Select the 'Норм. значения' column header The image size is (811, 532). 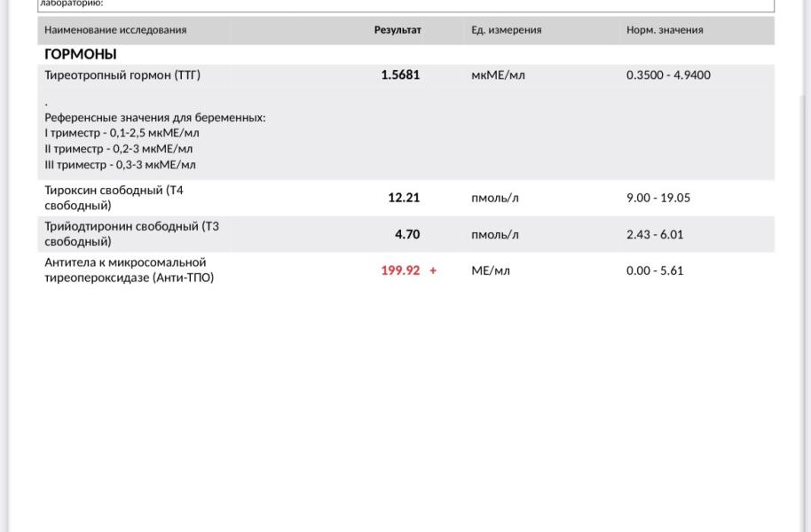(665, 30)
